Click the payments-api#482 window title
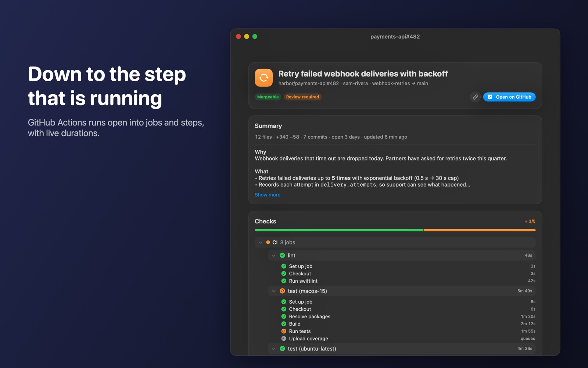This screenshot has width=588, height=368. click(395, 36)
